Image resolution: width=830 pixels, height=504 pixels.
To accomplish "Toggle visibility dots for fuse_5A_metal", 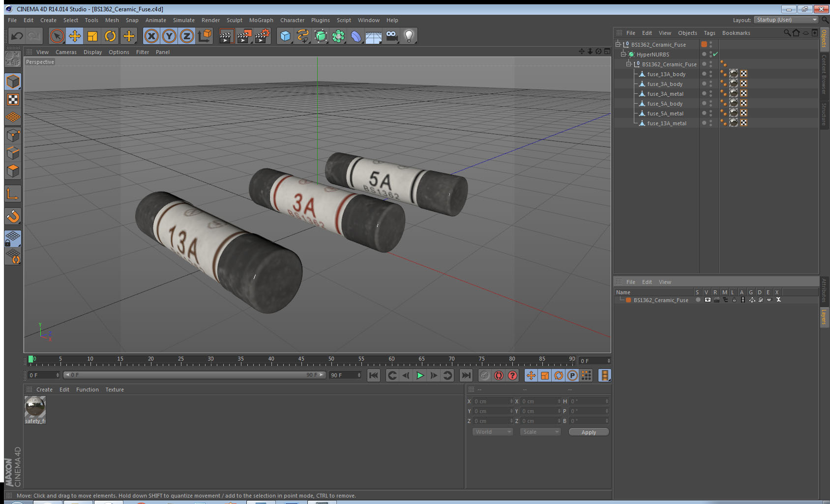I will [711, 113].
